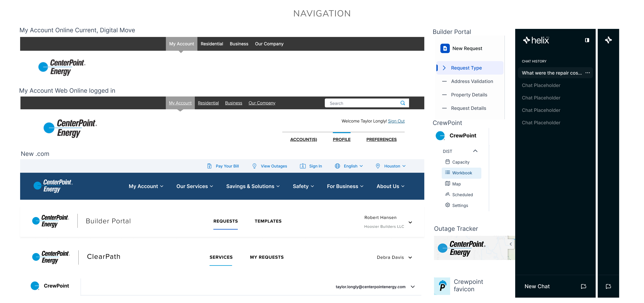Click the Map icon in CrewPoint sidebar
Viewport: 644px width, 303px height.
pos(447,184)
